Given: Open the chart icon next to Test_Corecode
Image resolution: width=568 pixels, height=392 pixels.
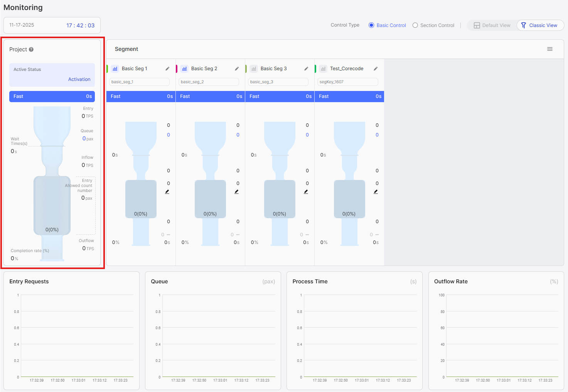Looking at the screenshot, I should coord(323,68).
